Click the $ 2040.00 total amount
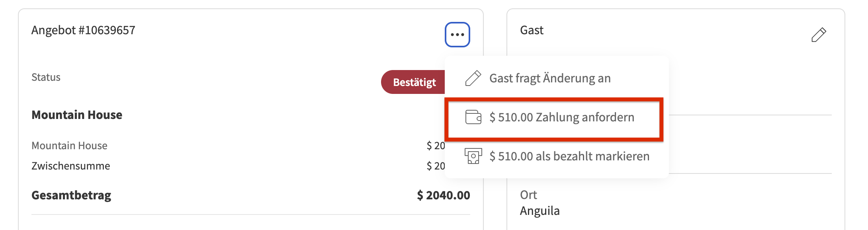This screenshot has height=230, width=868. [443, 195]
